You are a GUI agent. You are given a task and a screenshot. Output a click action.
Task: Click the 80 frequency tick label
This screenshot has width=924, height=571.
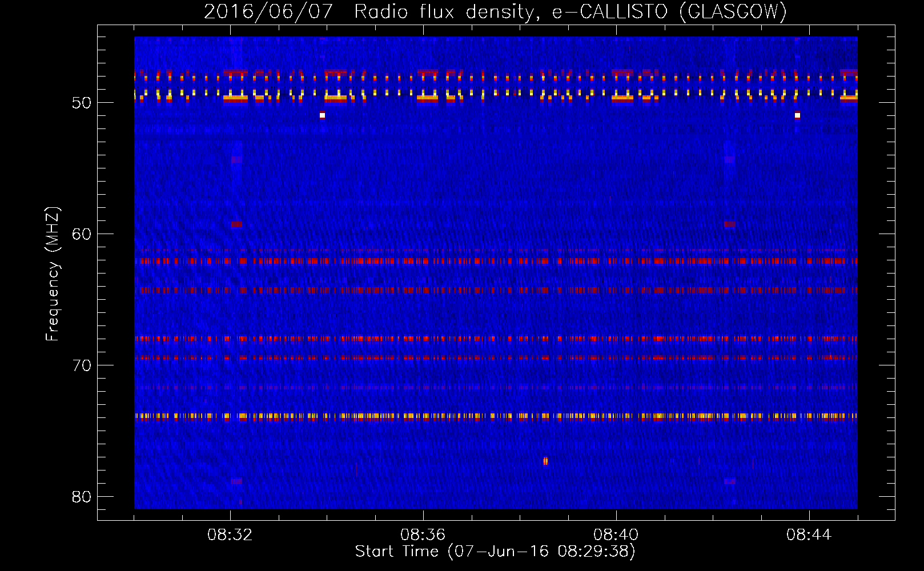(82, 497)
